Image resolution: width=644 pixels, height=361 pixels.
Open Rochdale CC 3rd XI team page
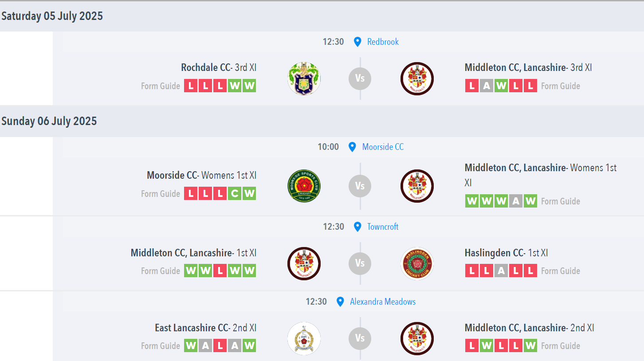219,67
